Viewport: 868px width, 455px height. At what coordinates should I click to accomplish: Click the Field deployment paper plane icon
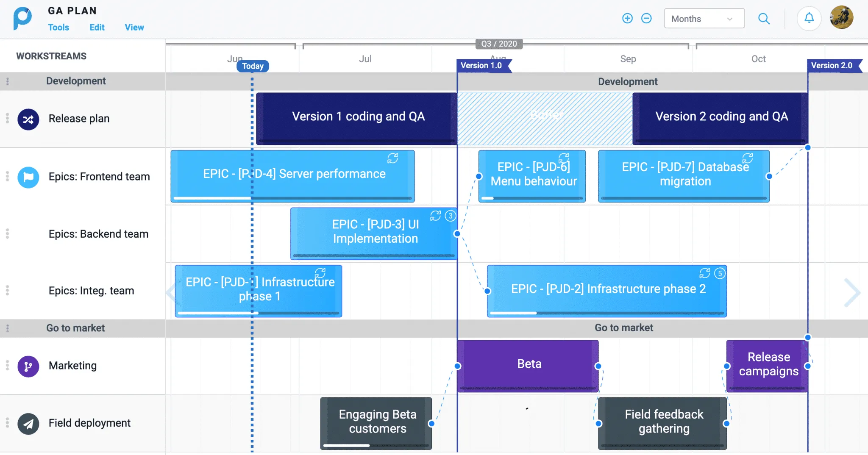coord(28,424)
